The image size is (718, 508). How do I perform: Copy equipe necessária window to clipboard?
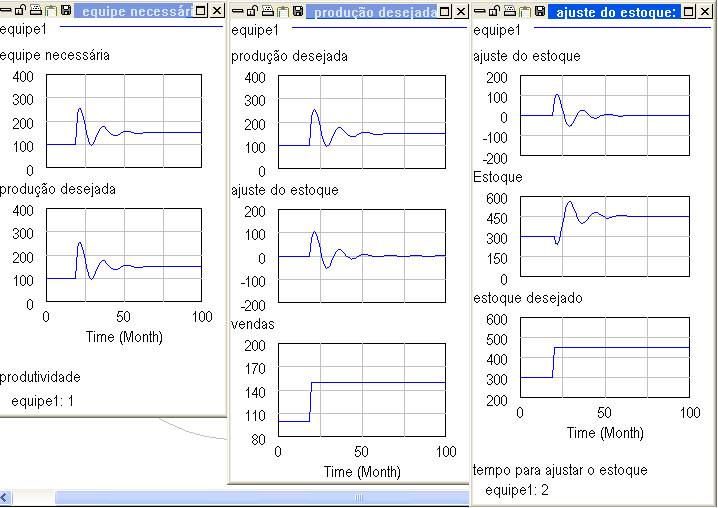click(50, 10)
